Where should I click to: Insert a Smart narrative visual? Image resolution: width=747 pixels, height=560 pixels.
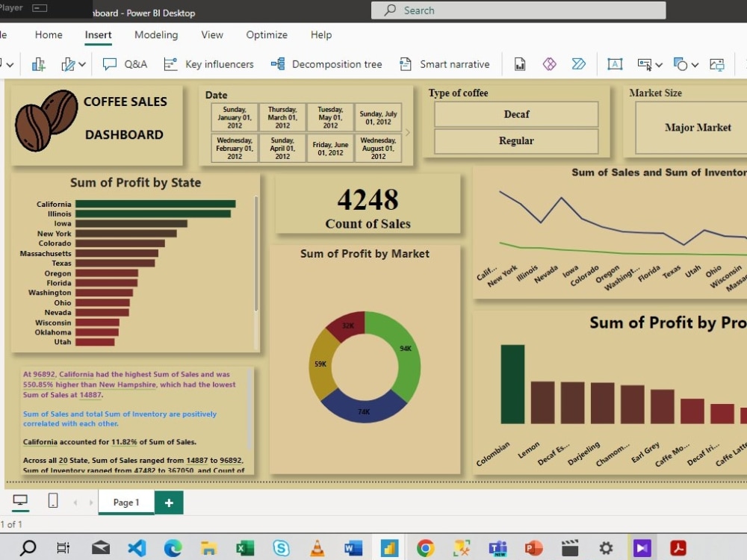click(x=444, y=64)
